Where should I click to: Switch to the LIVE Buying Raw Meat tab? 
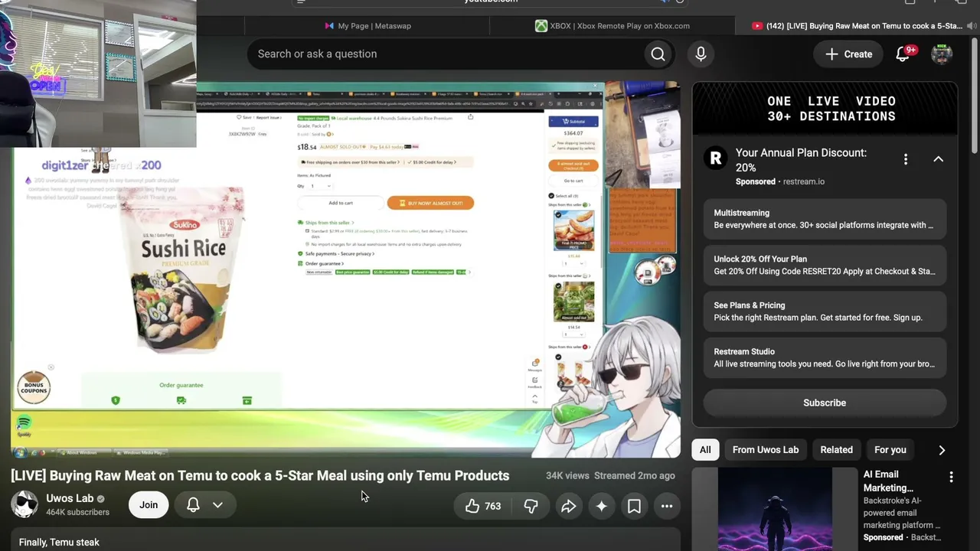click(x=857, y=26)
